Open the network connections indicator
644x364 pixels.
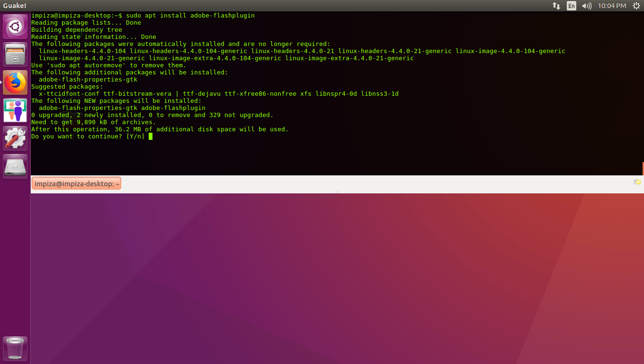[x=556, y=6]
